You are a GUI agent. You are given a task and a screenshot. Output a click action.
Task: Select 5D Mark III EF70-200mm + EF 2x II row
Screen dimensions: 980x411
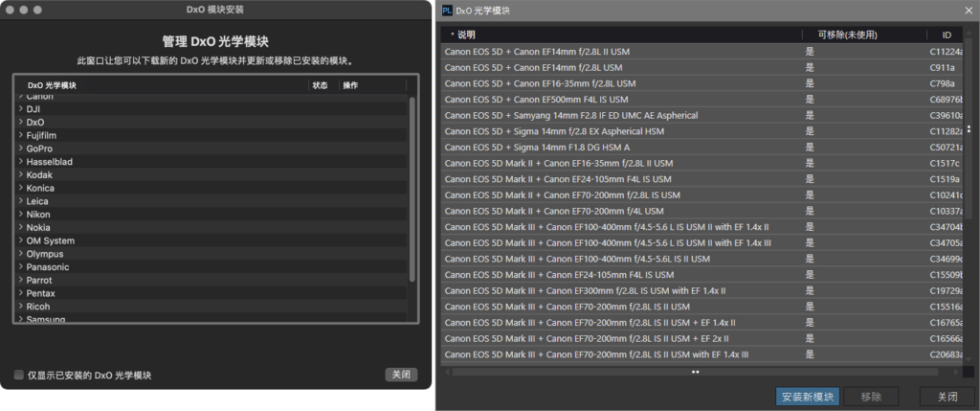703,338
